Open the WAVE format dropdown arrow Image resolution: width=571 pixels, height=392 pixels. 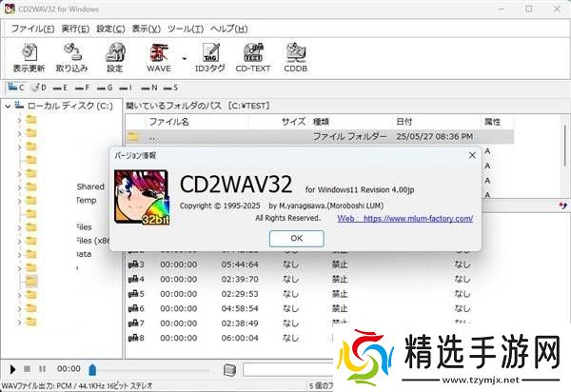coord(184,57)
